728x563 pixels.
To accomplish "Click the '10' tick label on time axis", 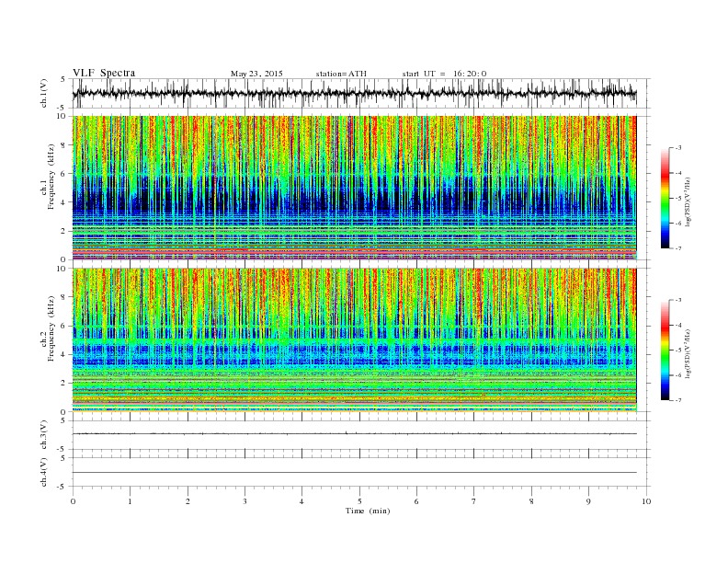I will (x=646, y=501).
